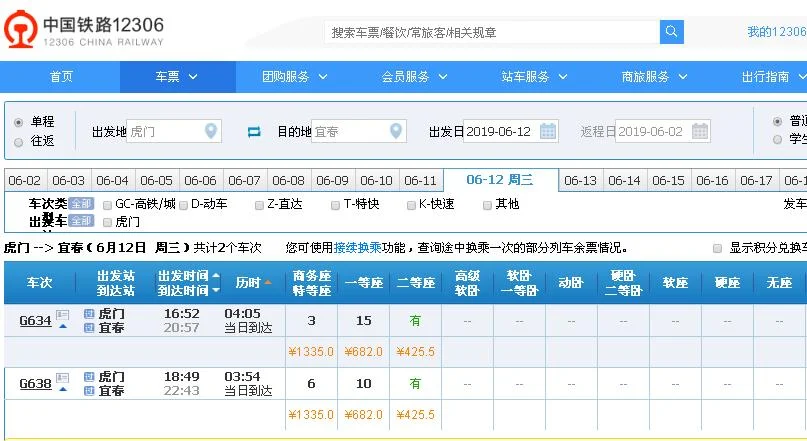Click the station icon beside 虎门 in G634 row
Viewport: 807px width, 441px height.
pyautogui.click(x=89, y=313)
